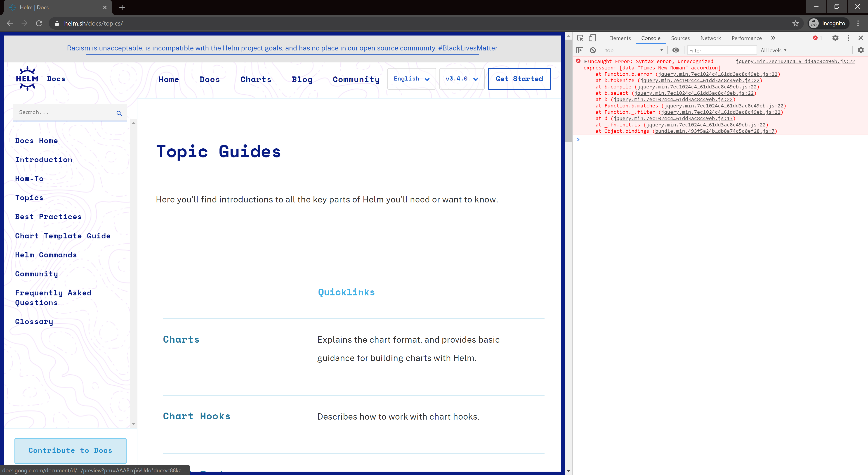Toggle the device toolbar icon
This screenshot has height=475, width=868.
tap(592, 38)
